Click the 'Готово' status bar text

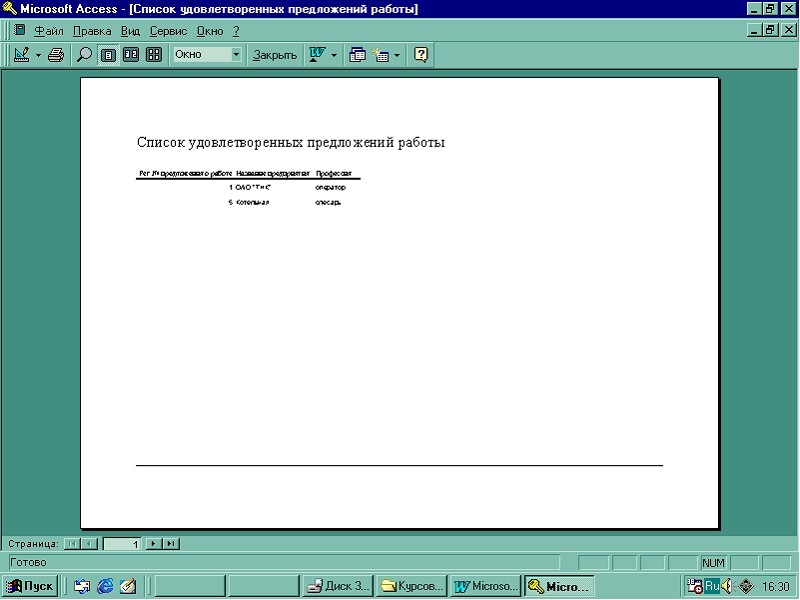point(28,562)
